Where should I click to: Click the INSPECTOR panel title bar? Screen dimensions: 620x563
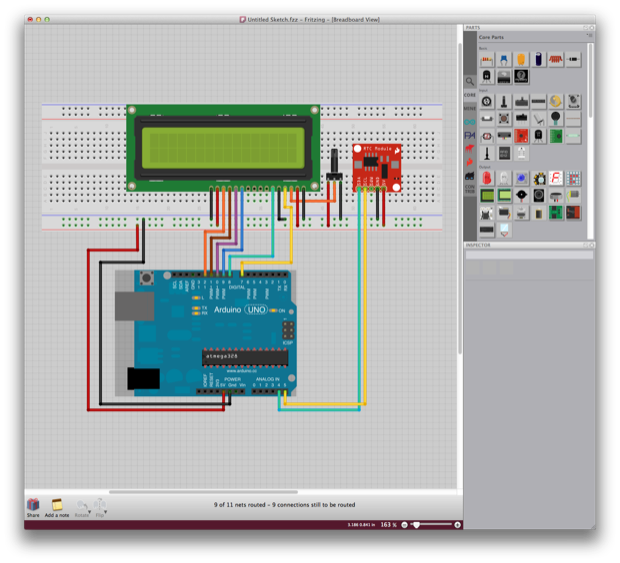529,245
